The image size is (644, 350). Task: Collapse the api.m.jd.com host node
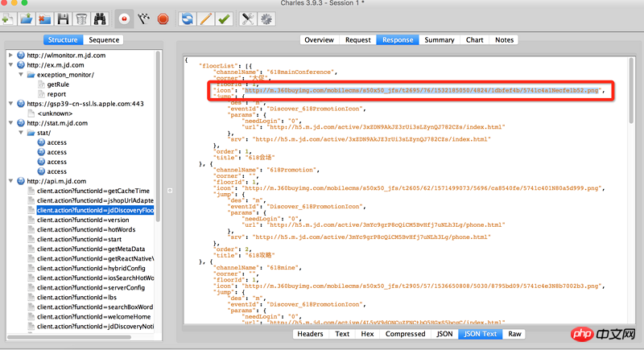click(10, 181)
